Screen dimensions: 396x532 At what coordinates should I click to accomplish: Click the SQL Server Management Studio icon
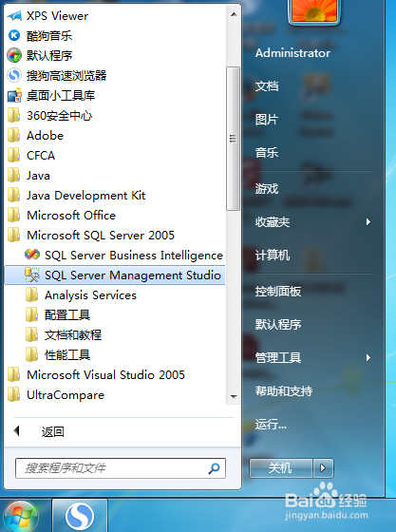coord(32,275)
